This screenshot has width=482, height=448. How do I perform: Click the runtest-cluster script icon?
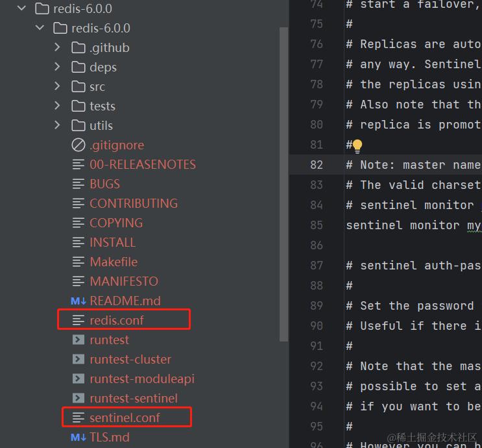[x=78, y=359]
